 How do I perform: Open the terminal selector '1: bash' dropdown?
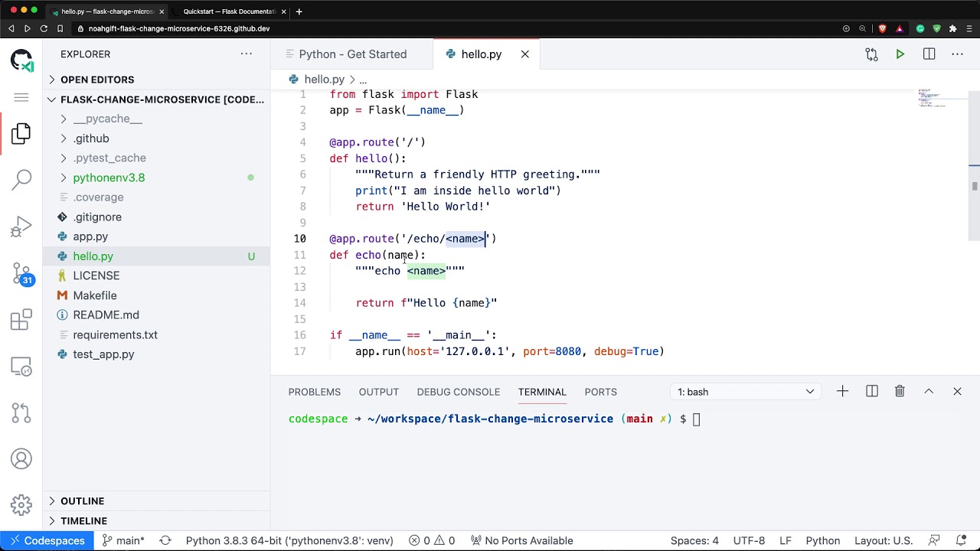746,392
